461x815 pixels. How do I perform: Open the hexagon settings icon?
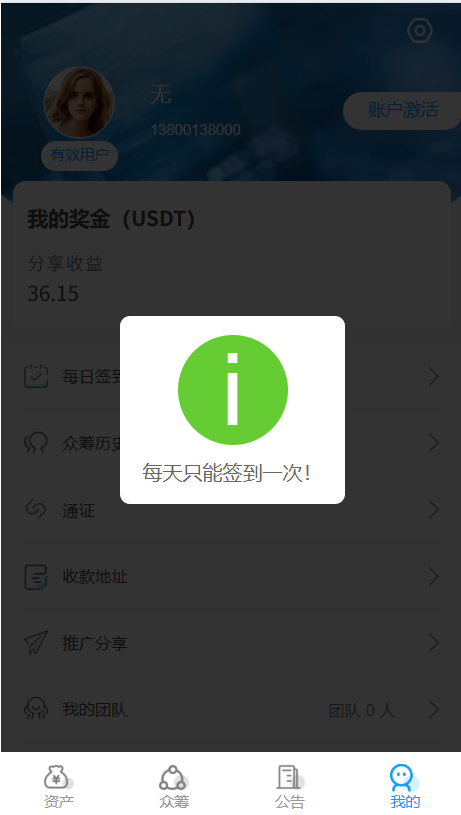(x=419, y=31)
